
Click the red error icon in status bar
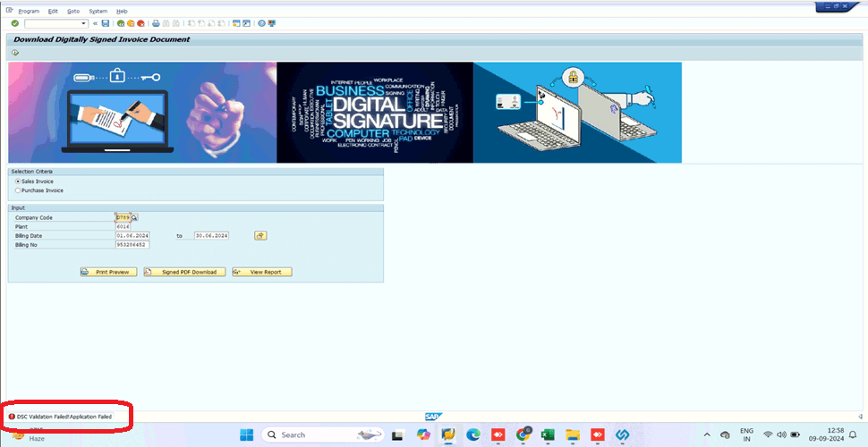pos(12,417)
